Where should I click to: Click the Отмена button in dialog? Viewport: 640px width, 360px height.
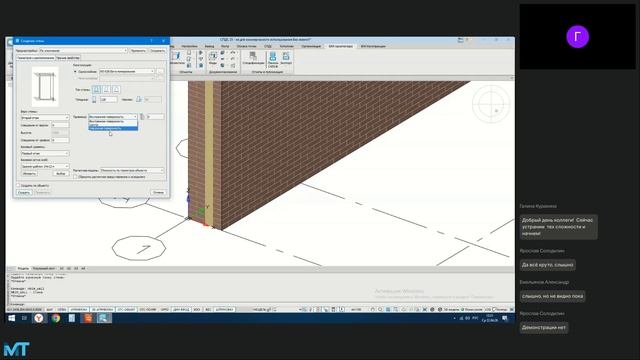click(158, 192)
